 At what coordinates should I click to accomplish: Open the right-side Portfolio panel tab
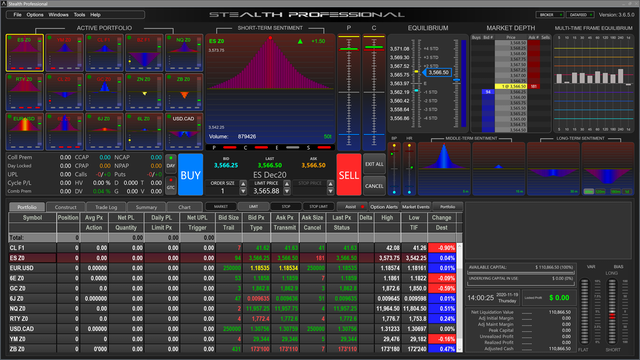pyautogui.click(x=447, y=207)
